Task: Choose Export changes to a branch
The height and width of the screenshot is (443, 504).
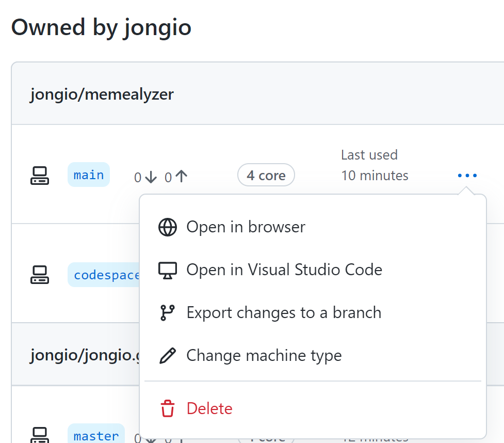Action: pyautogui.click(x=284, y=312)
